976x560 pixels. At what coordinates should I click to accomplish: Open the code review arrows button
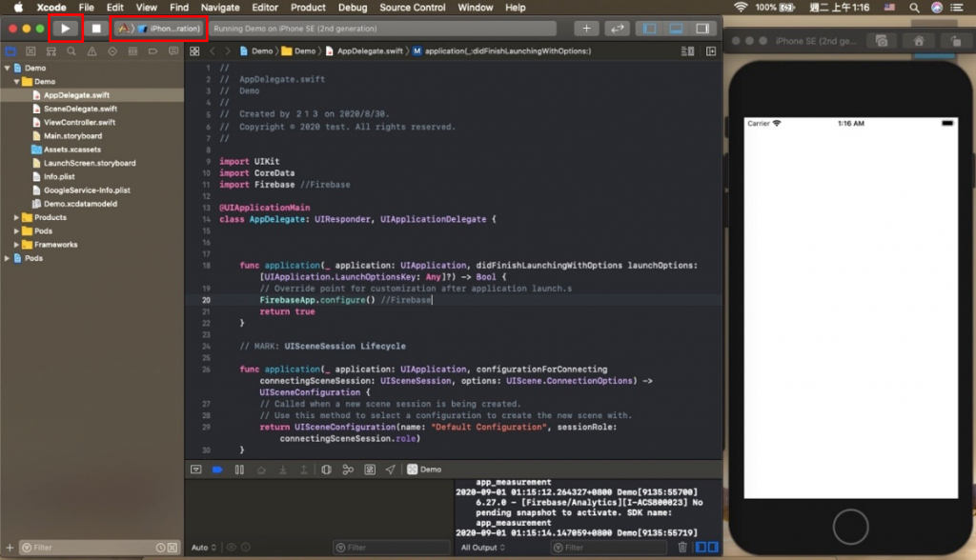pyautogui.click(x=617, y=28)
